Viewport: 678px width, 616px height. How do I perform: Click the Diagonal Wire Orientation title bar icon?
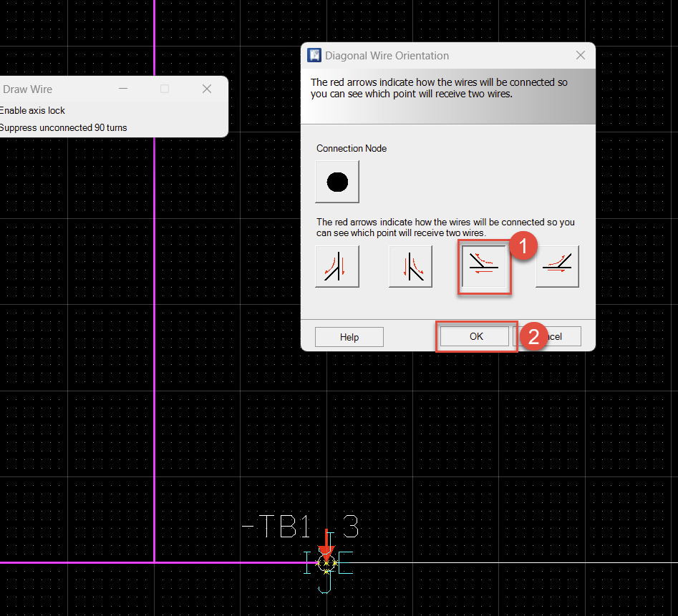click(314, 56)
